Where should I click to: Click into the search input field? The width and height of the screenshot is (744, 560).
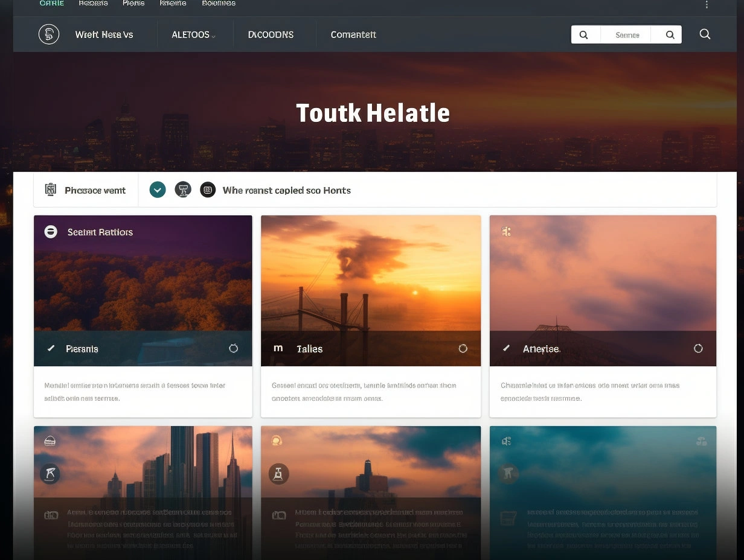click(627, 35)
